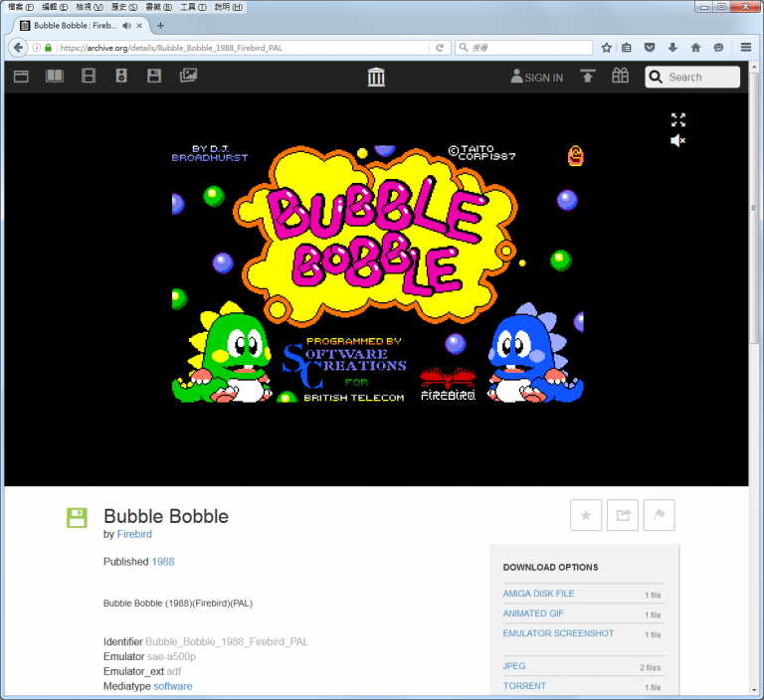Download AMIGA DISK FILE
This screenshot has width=764, height=700.
coord(538,594)
